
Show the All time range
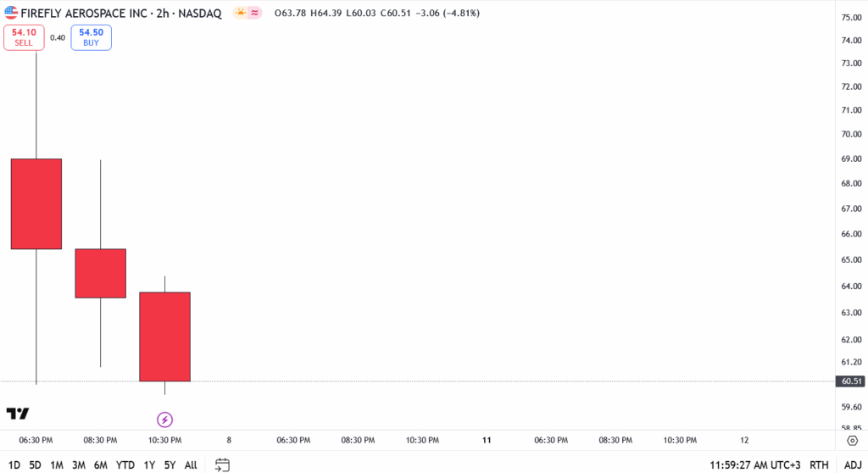[x=191, y=465]
